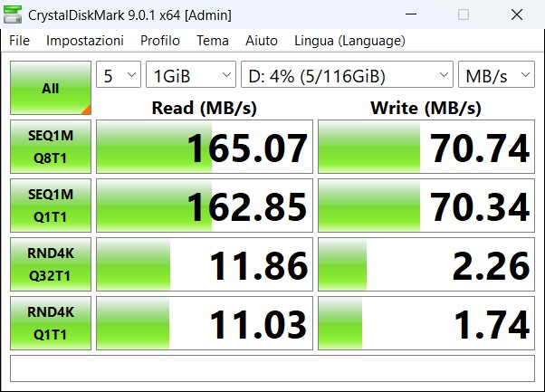
Task: Select the 2.26 write result
Action: pos(426,264)
